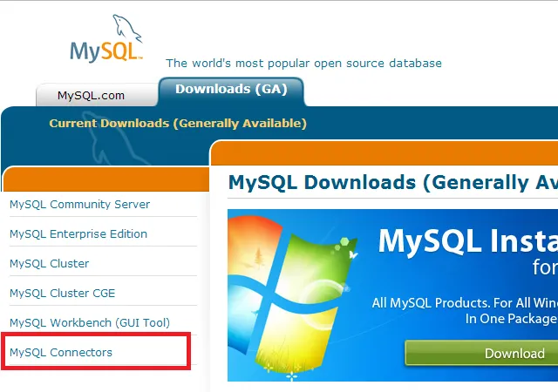This screenshot has height=392, width=558.
Task: Open MySQL Community Server link
Action: tap(79, 204)
